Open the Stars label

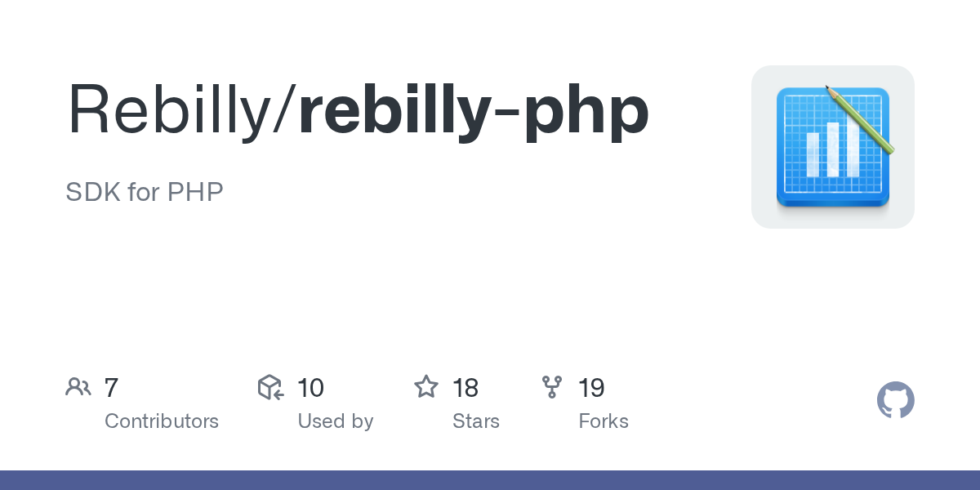tap(476, 421)
